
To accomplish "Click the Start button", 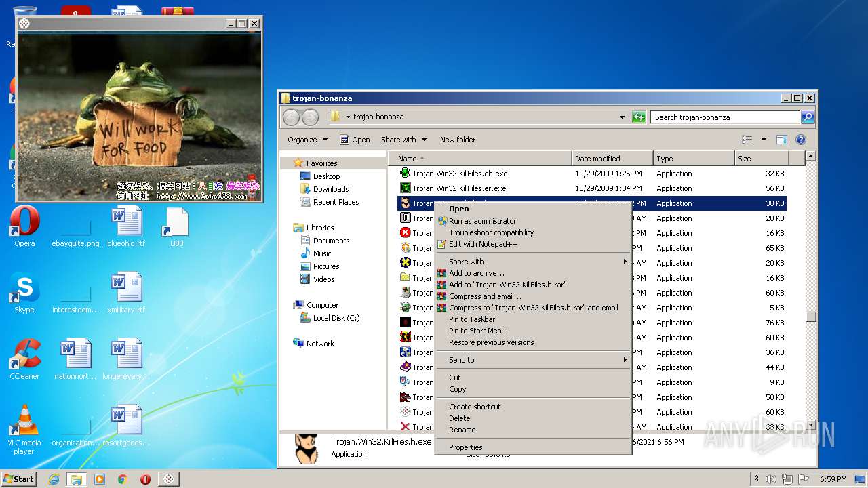I will pyautogui.click(x=18, y=479).
